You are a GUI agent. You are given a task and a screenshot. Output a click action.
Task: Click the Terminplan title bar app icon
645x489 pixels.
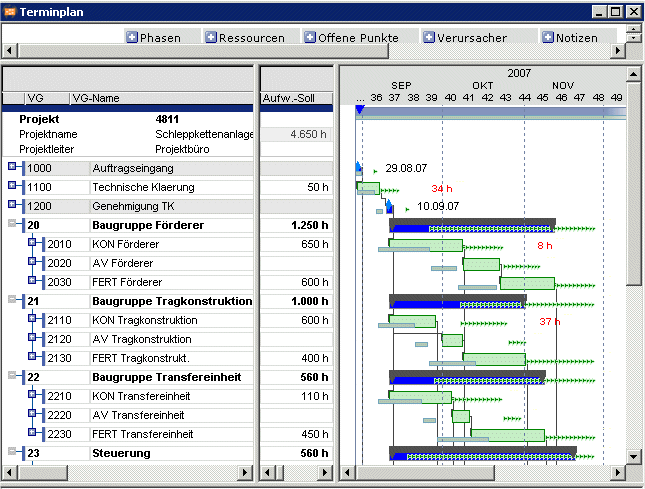pyautogui.click(x=9, y=12)
